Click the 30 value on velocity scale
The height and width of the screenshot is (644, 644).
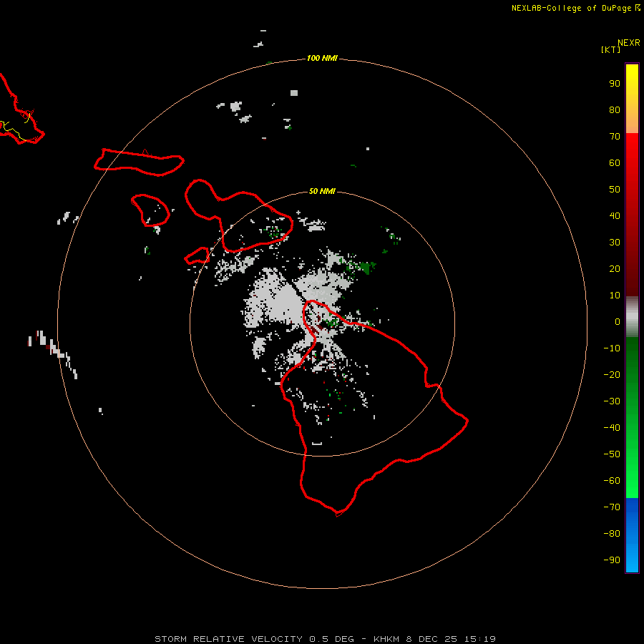click(x=615, y=243)
